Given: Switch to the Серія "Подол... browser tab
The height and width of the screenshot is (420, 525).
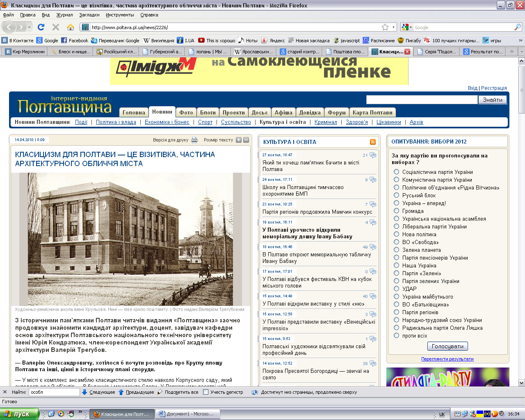Looking at the screenshot, I should [x=436, y=52].
